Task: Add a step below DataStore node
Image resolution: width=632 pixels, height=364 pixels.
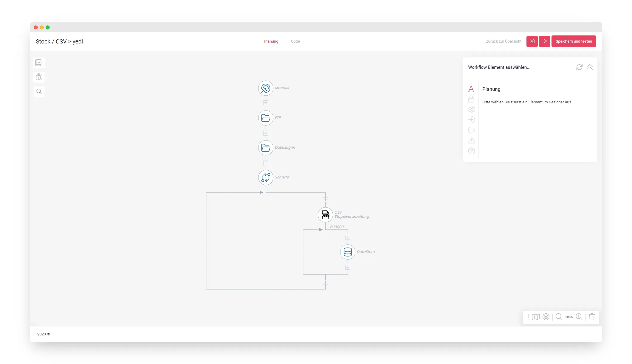Action: (348, 267)
